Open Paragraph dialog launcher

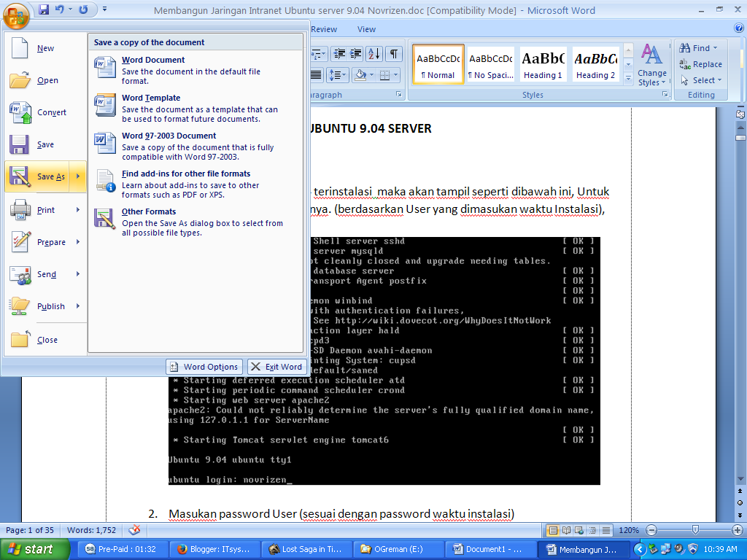coord(399,95)
